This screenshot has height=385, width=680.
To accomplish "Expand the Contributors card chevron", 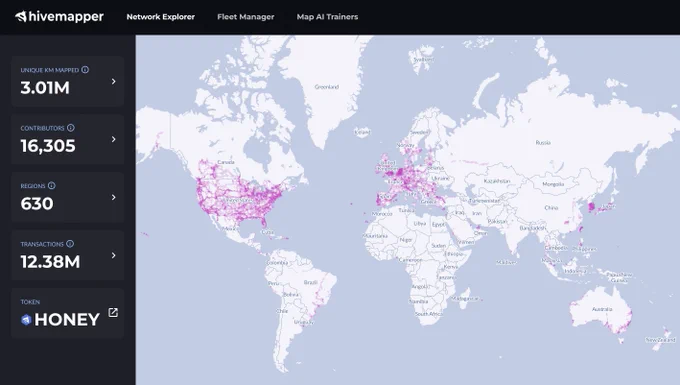I will click(x=114, y=139).
